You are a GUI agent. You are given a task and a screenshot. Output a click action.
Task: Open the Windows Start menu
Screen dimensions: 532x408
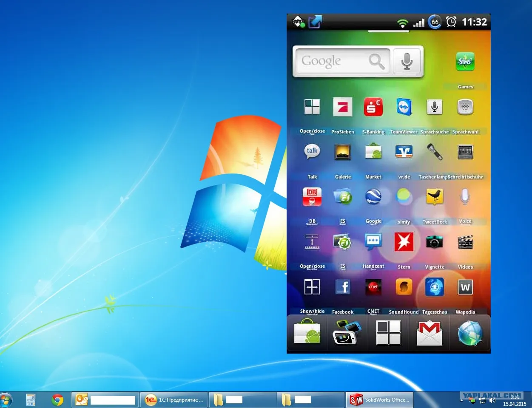coord(5,400)
